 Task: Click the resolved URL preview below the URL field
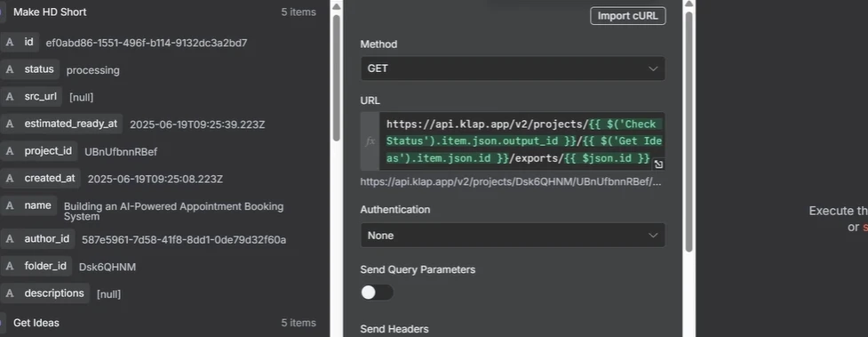[511, 181]
